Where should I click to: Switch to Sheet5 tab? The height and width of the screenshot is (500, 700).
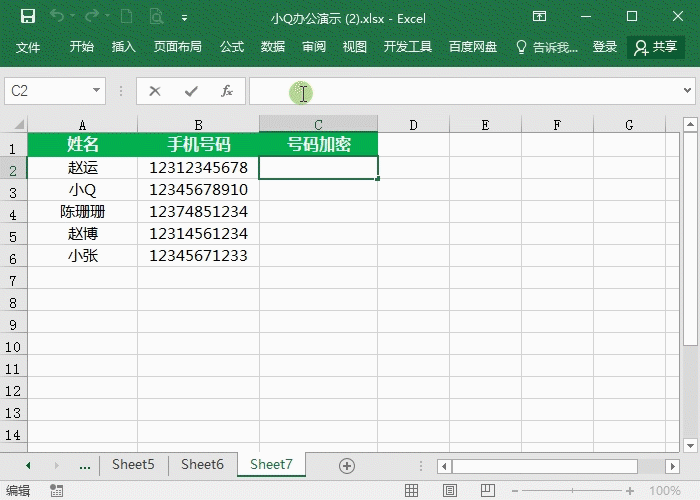pos(133,465)
